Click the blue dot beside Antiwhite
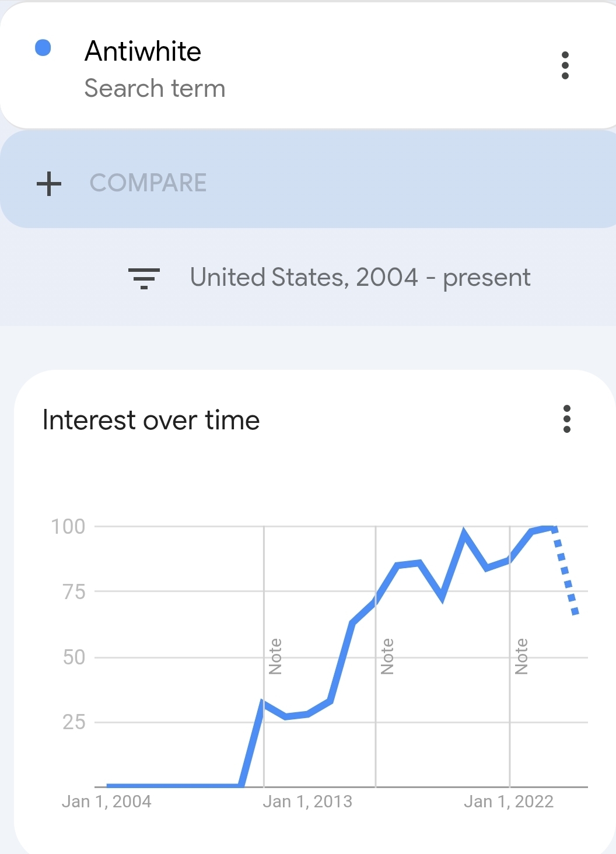616x854 pixels. pos(43,48)
